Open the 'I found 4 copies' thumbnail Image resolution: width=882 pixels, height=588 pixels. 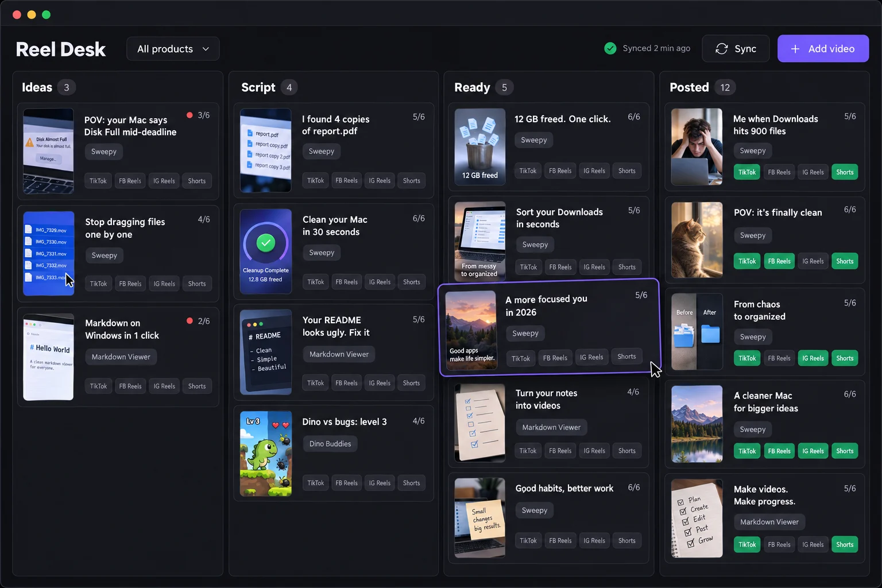coord(266,150)
